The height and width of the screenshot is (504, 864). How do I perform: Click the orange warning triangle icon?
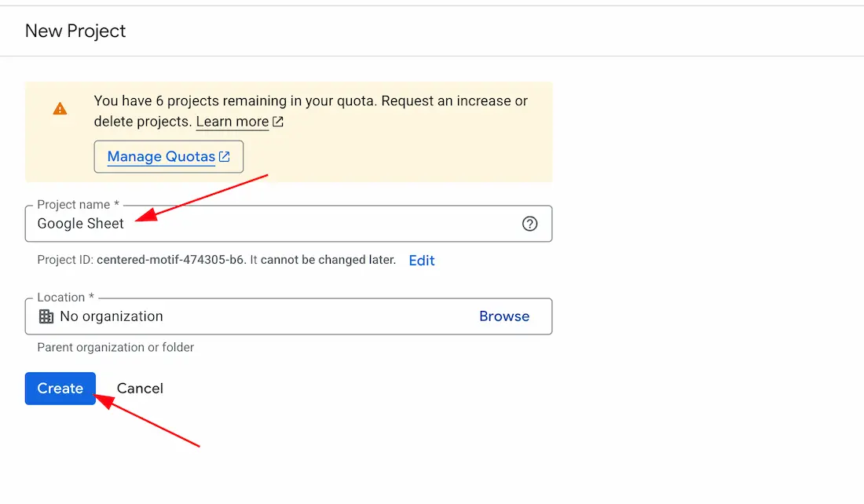coord(60,109)
